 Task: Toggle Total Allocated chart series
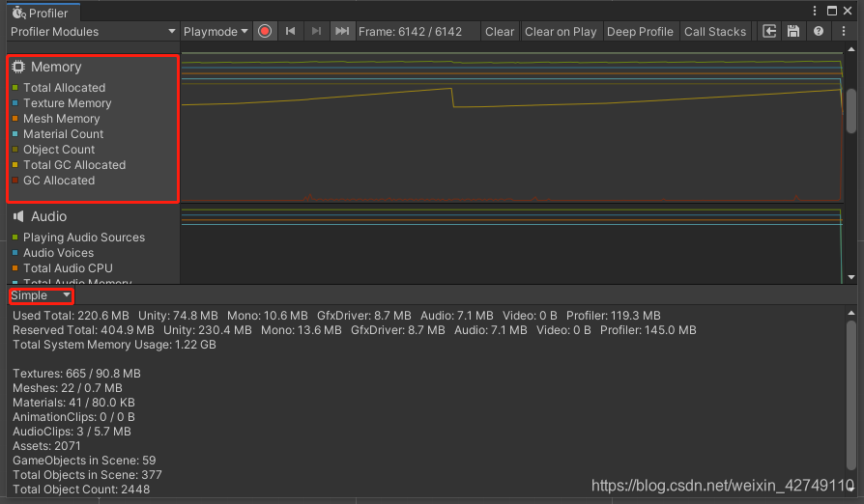(x=14, y=88)
